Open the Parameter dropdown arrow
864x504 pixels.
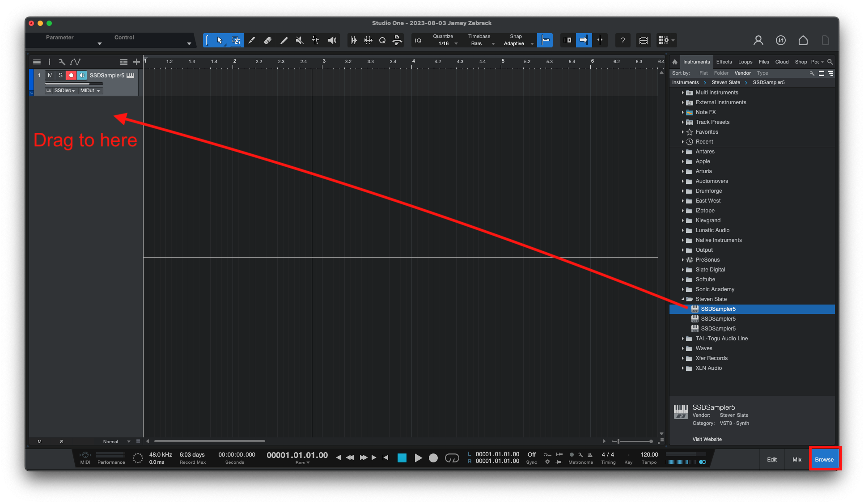pyautogui.click(x=100, y=43)
